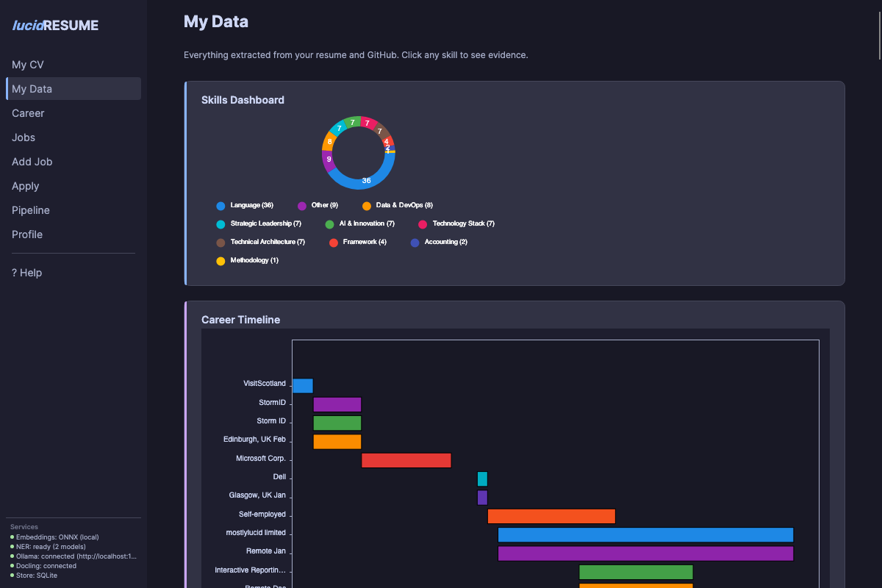
Task: Click the green Storm ID timeline bar
Action: click(337, 423)
